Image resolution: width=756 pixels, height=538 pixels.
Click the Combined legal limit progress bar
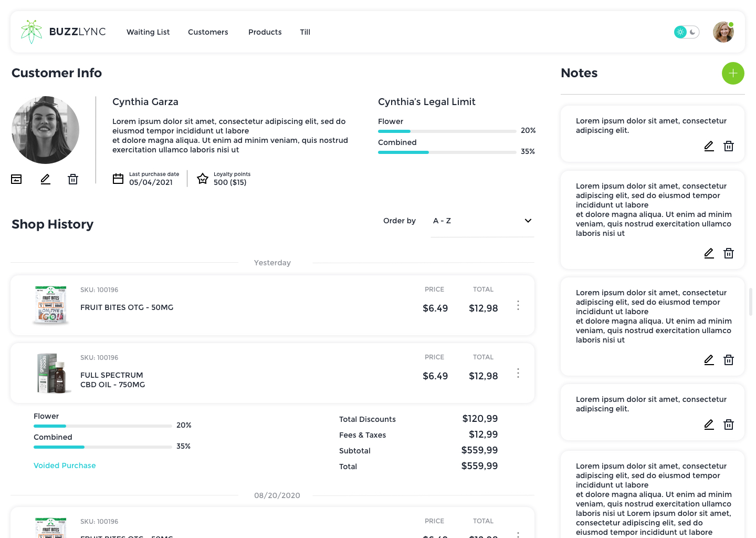tap(447, 152)
